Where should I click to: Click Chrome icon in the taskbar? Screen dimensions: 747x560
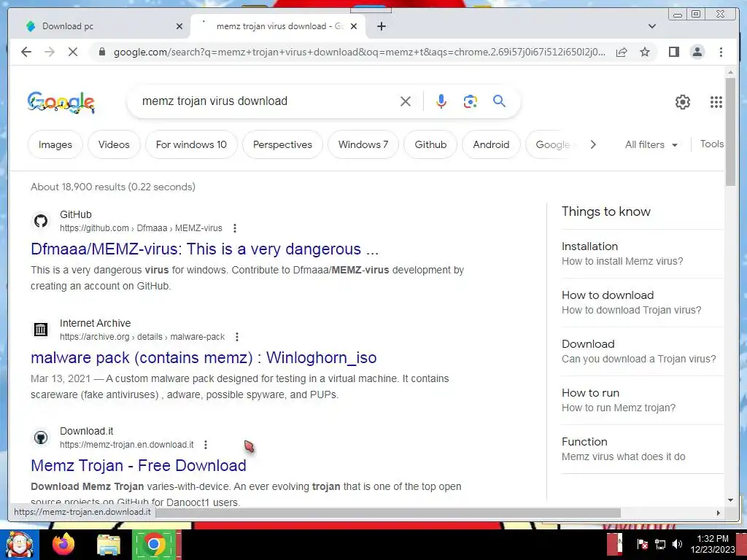pos(153,544)
